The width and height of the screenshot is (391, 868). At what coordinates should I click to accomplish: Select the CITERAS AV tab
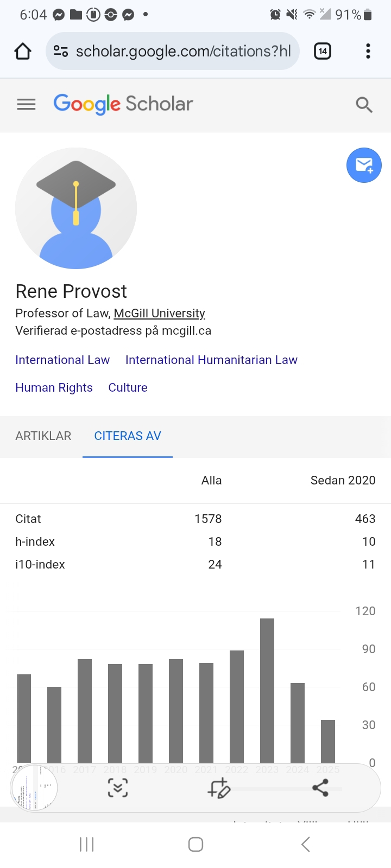(x=128, y=436)
